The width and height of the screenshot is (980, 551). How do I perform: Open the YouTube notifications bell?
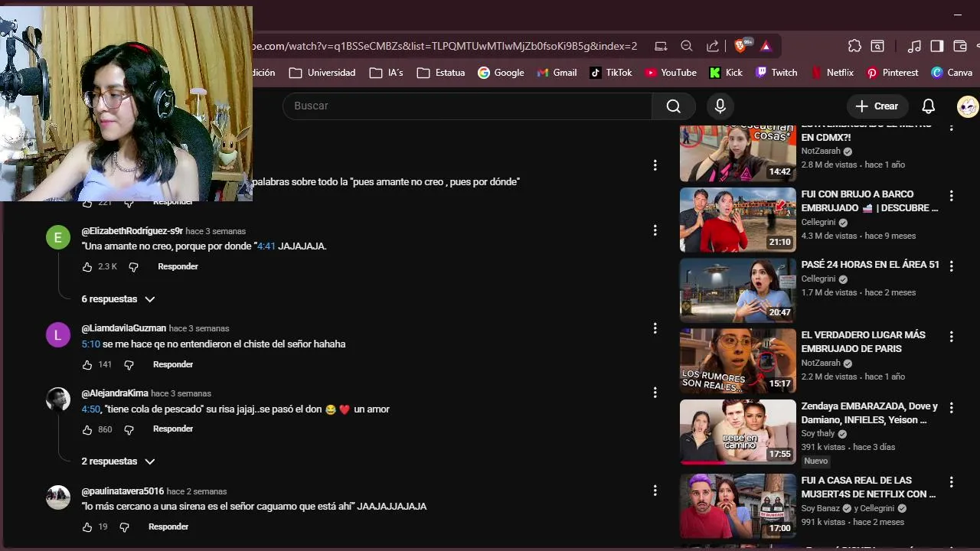click(x=928, y=106)
